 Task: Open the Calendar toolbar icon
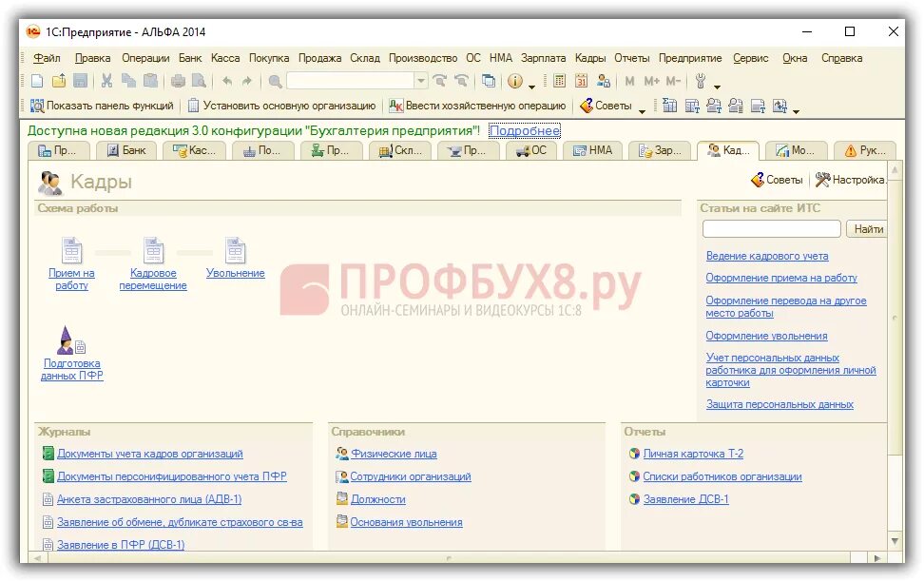[x=581, y=81]
